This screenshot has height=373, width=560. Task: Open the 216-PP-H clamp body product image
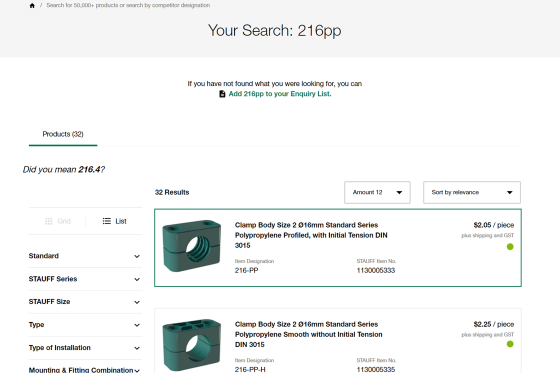[192, 345]
